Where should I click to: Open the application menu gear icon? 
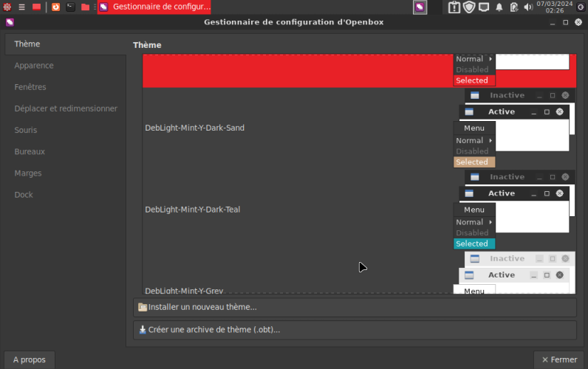[7, 7]
